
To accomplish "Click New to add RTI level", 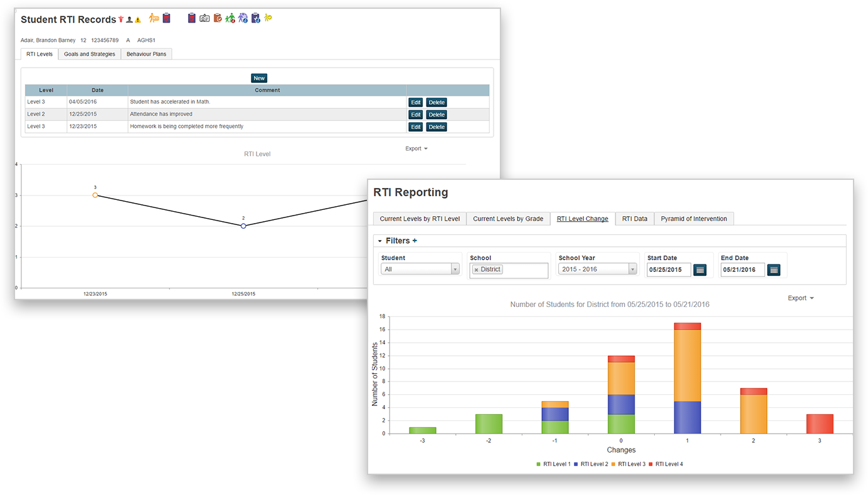I will 259,78.
